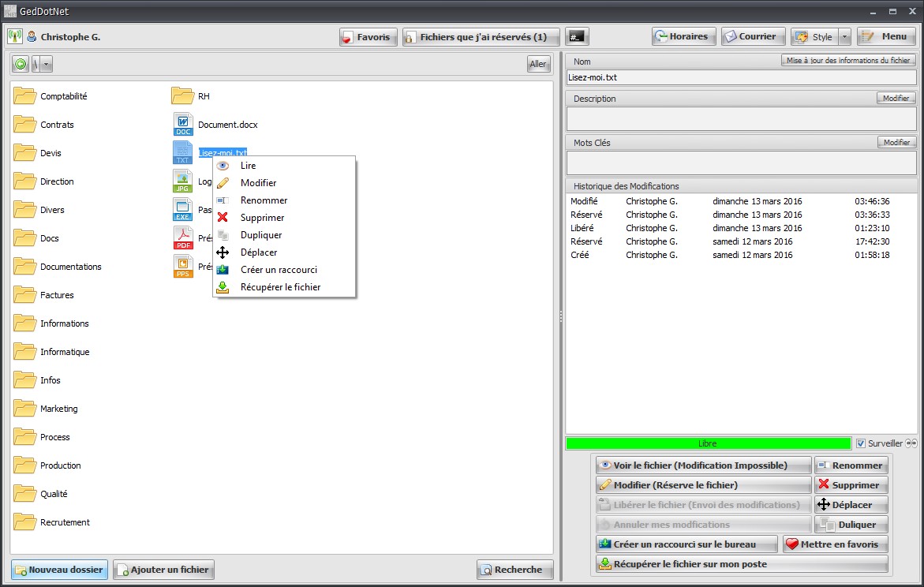Click in the Nom field showing Lisez-moi.txt
Screen dimensions: 924x587
pos(741,77)
